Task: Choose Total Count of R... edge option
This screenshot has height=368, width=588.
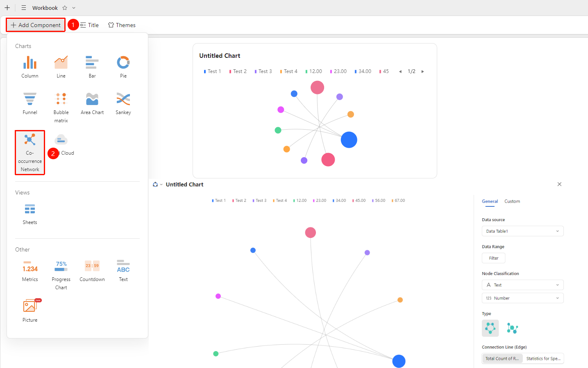Action: tap(502, 359)
